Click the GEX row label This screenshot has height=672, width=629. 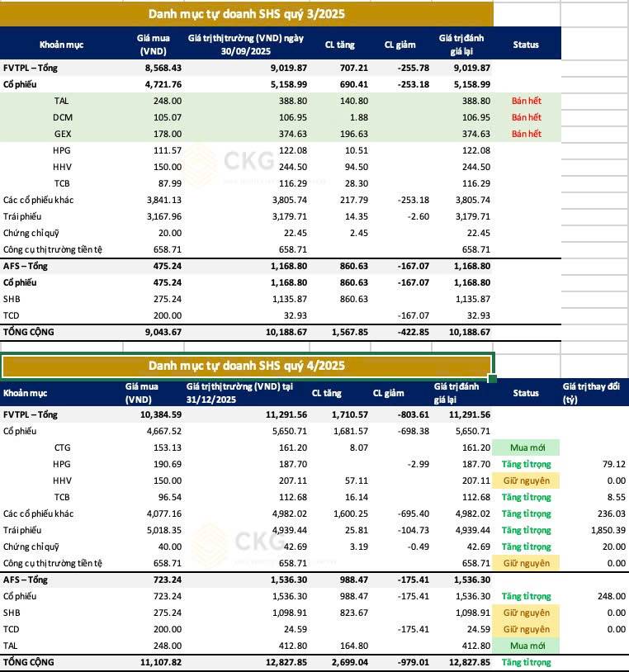click(x=63, y=134)
